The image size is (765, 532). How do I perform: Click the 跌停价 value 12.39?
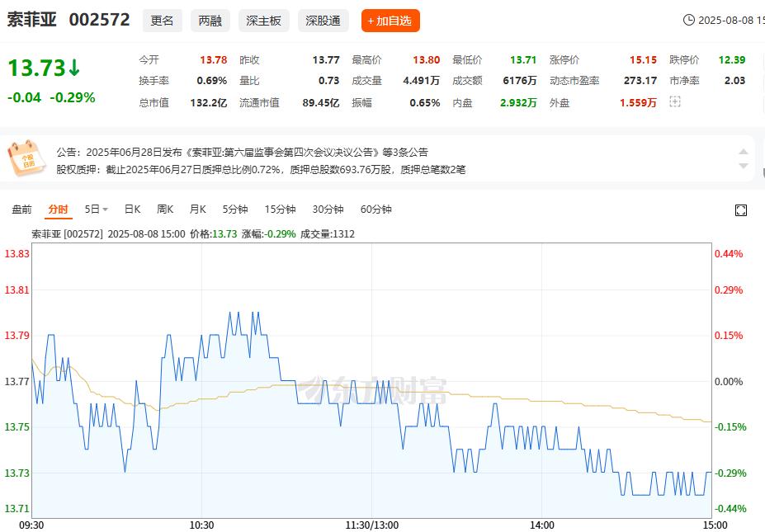(732, 60)
